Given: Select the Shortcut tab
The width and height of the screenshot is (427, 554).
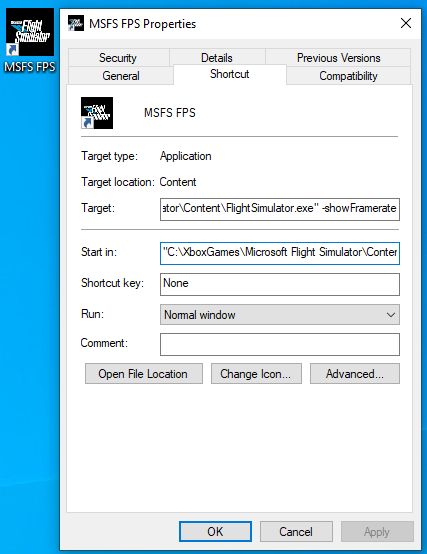Looking at the screenshot, I should (230, 74).
